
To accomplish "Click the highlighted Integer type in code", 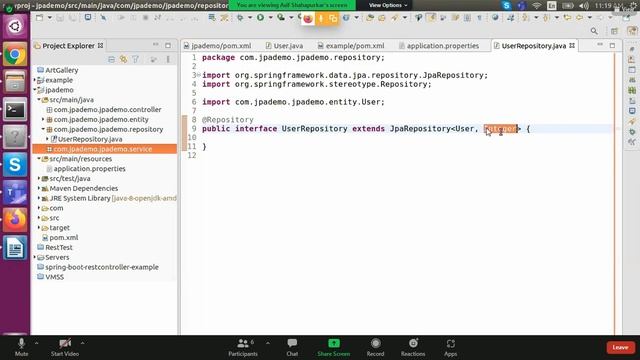I will [x=501, y=129].
